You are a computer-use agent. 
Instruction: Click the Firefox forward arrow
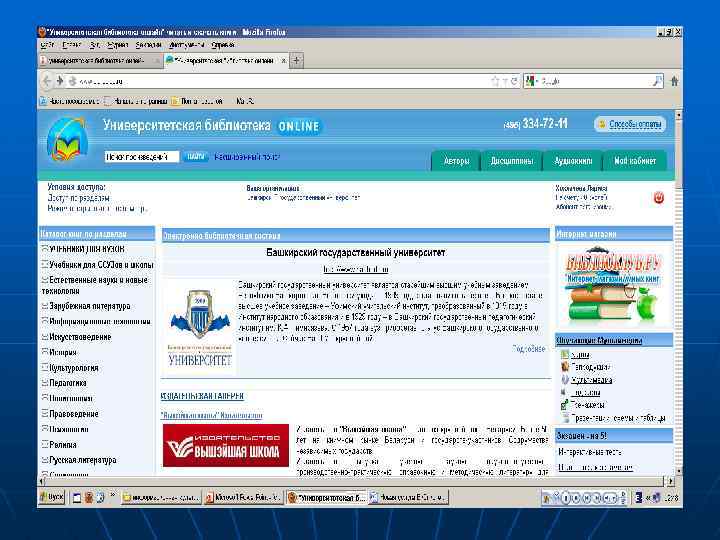[60, 81]
